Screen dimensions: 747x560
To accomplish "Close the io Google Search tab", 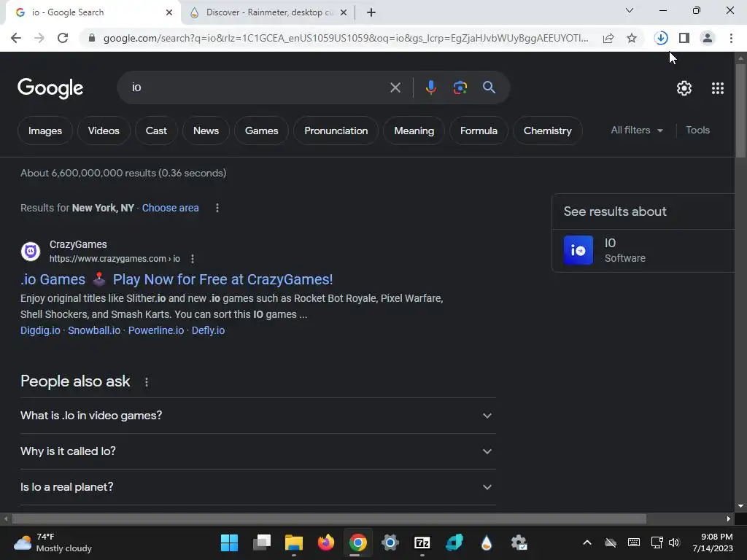I will click(x=169, y=12).
